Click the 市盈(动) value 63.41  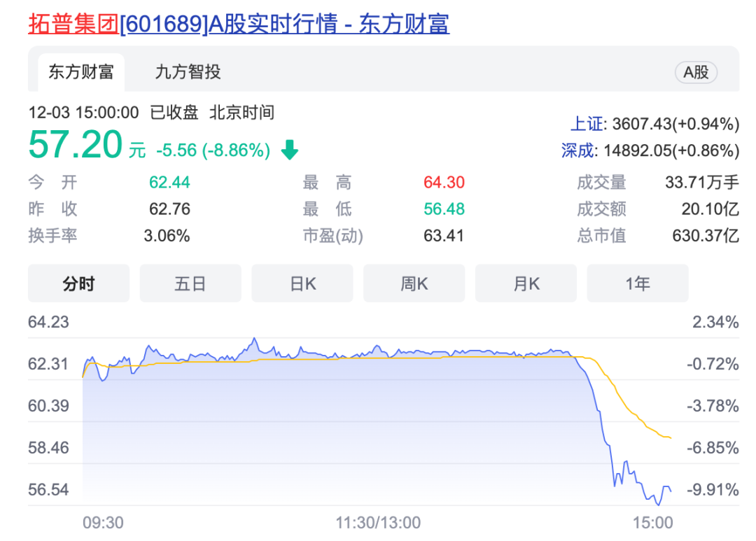click(x=444, y=236)
